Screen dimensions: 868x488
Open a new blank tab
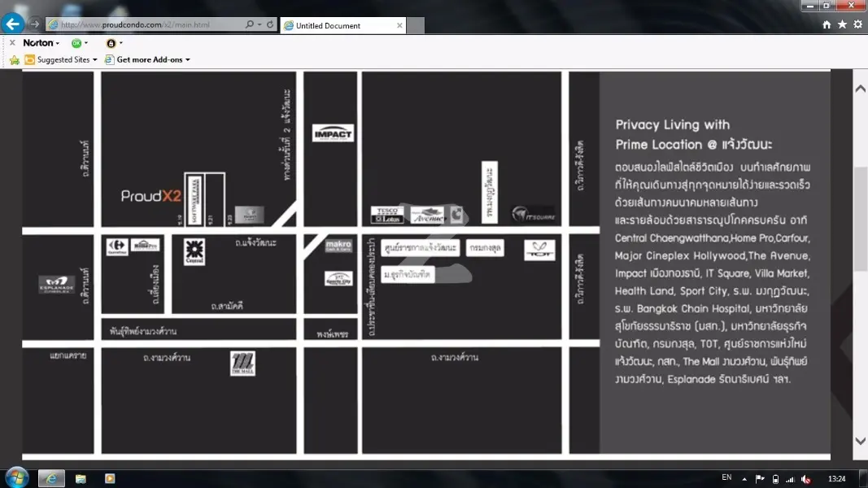coord(416,25)
